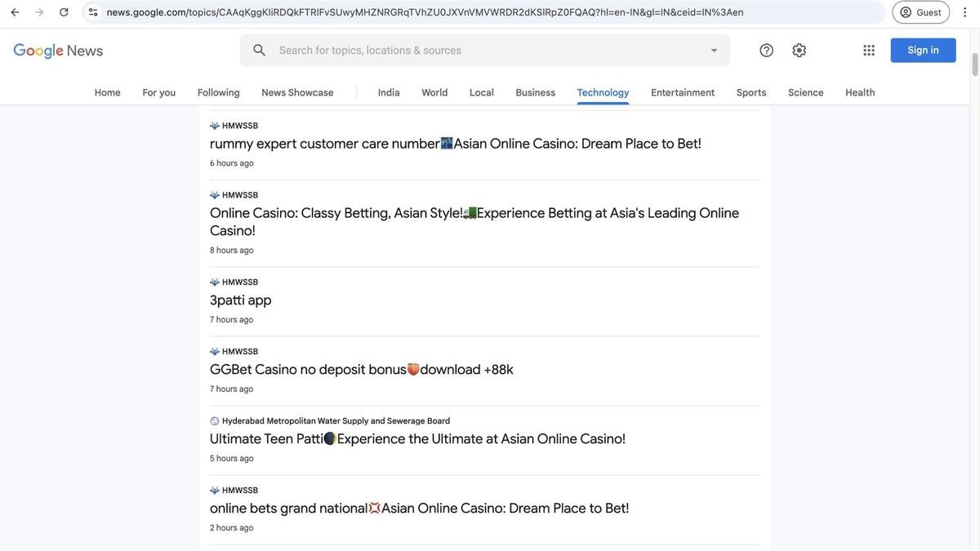Click the Google News logo

pos(58,51)
